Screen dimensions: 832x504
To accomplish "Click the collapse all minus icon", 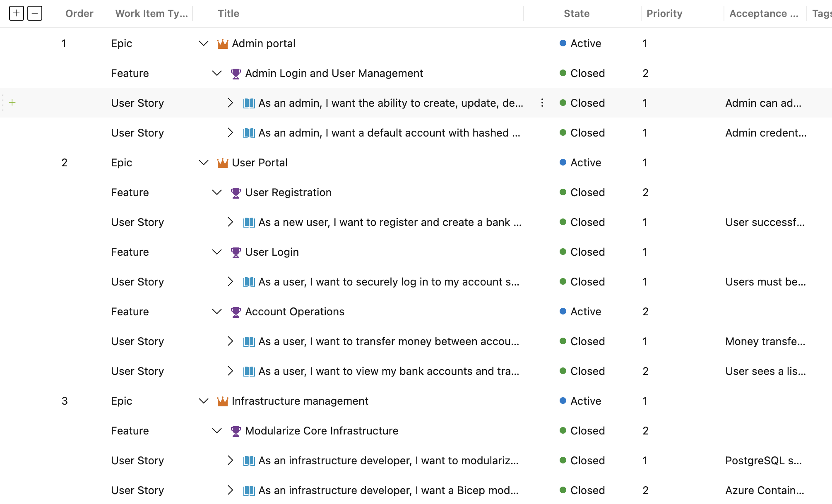I will pyautogui.click(x=35, y=13).
